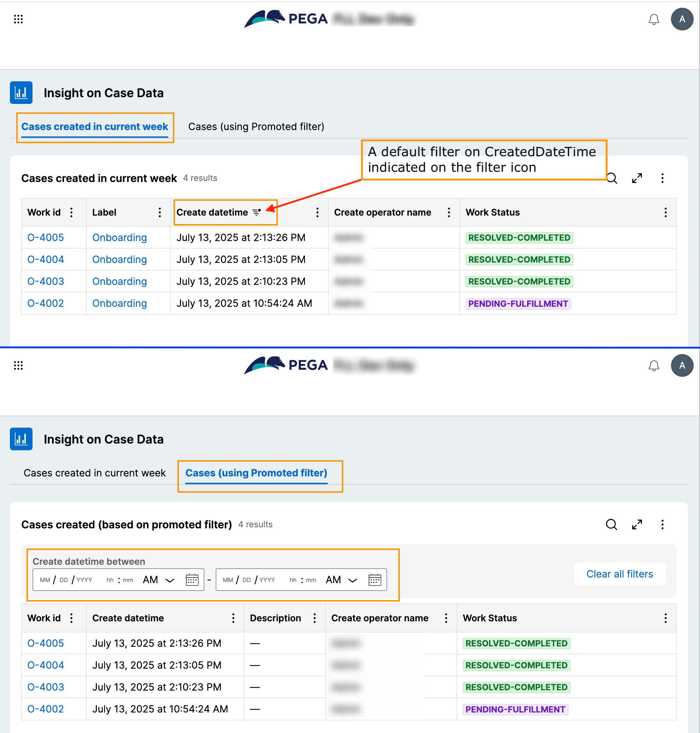
Task: Search the promoted filter cases table
Action: coord(611,524)
